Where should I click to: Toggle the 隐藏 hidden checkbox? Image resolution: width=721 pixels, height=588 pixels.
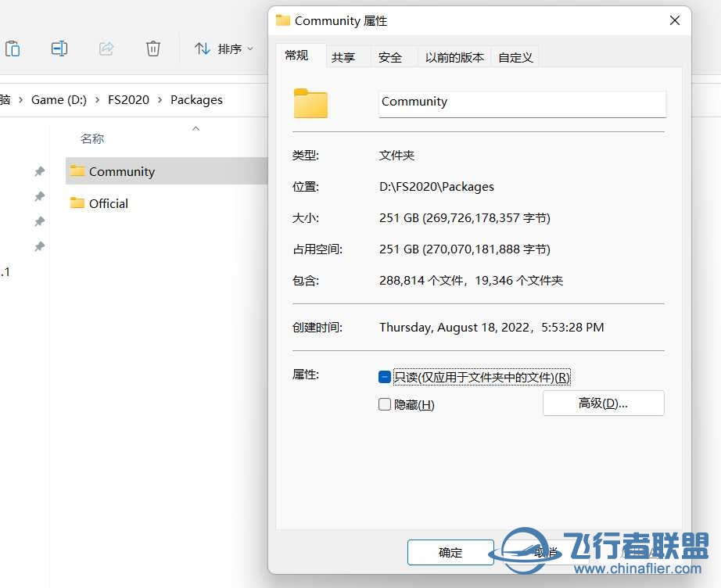pyautogui.click(x=385, y=404)
